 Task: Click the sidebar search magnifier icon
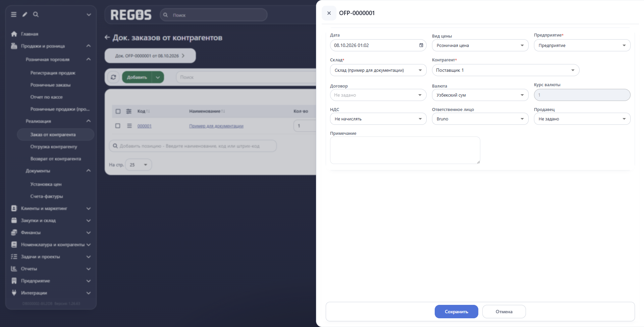36,14
